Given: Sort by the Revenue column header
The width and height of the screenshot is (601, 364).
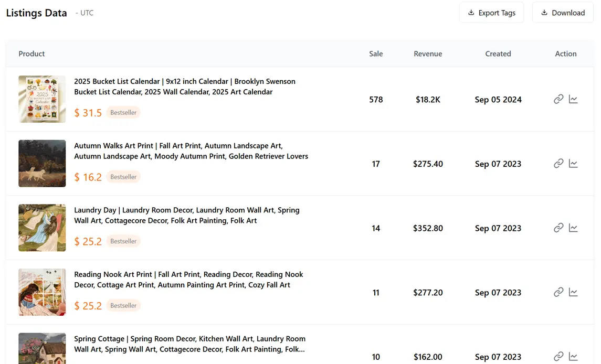Looking at the screenshot, I should (x=428, y=53).
